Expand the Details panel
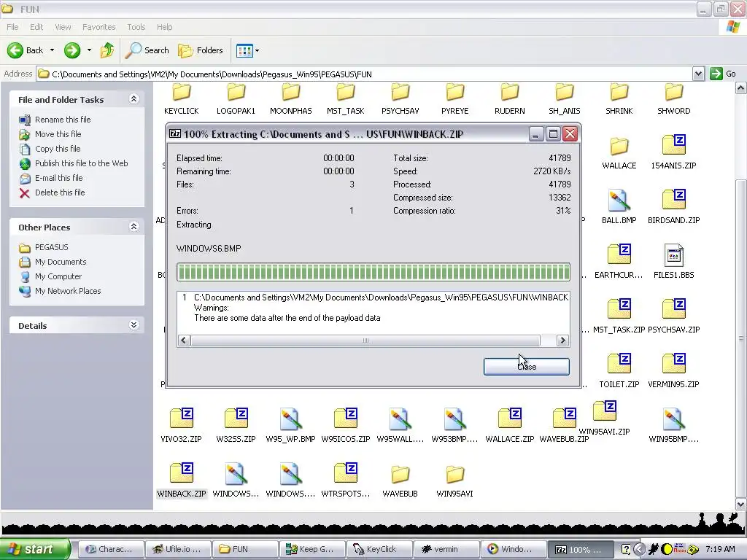The image size is (747, 560). [134, 324]
